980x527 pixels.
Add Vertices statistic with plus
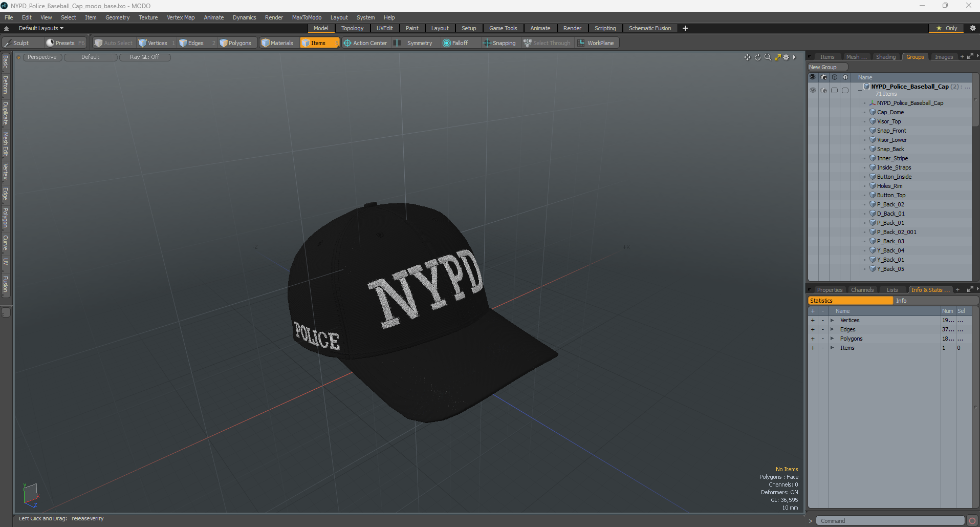tap(813, 320)
